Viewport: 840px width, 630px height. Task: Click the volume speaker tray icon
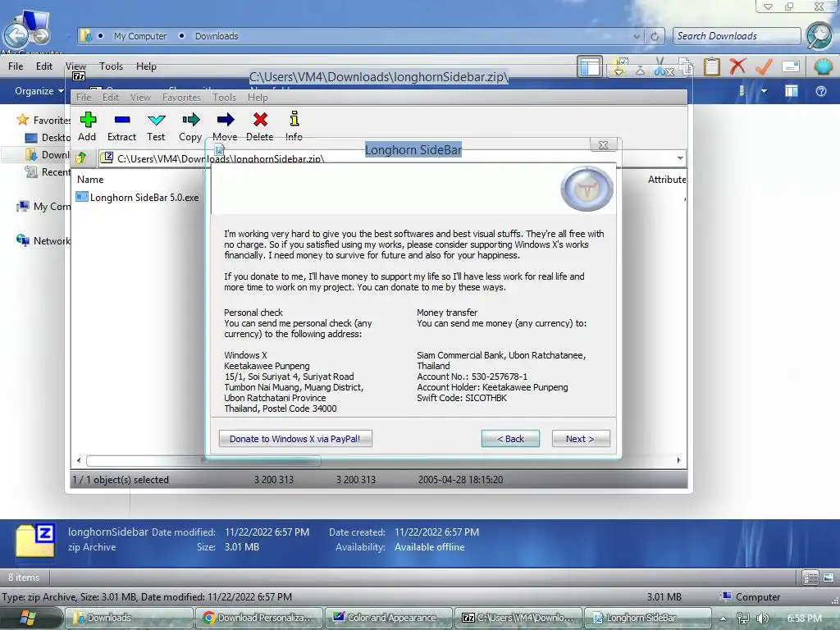click(763, 619)
